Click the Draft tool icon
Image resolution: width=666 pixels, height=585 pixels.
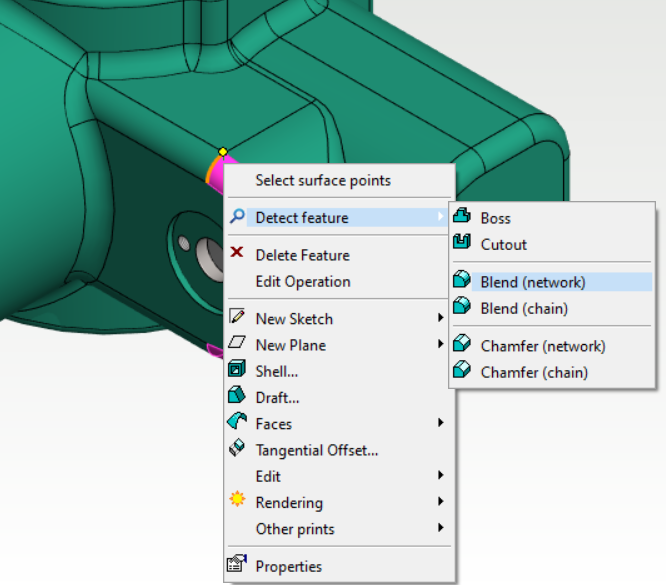(x=237, y=397)
